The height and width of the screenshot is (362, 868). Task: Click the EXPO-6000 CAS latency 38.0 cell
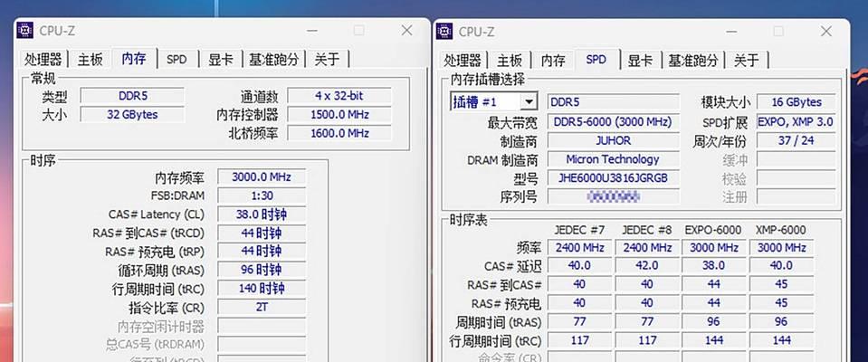[x=713, y=266]
